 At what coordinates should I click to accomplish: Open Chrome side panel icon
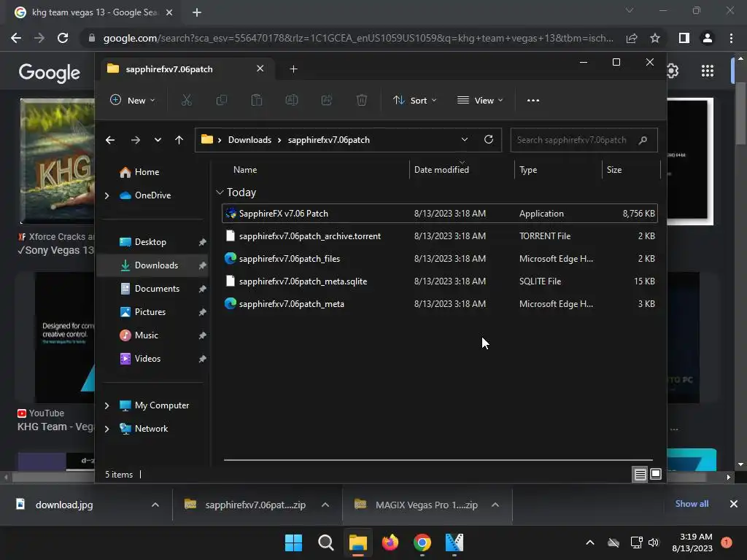coord(684,38)
